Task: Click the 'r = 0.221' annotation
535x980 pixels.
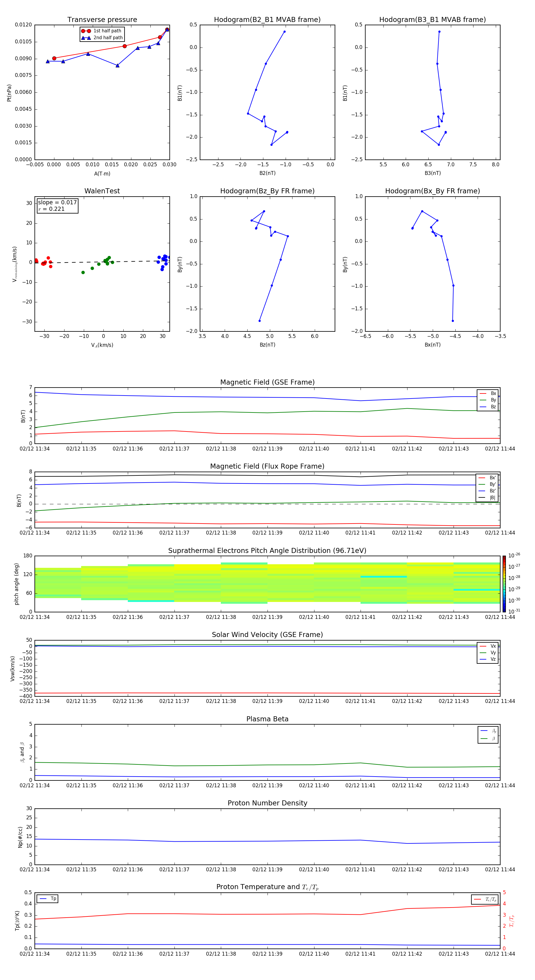Action: click(x=51, y=209)
